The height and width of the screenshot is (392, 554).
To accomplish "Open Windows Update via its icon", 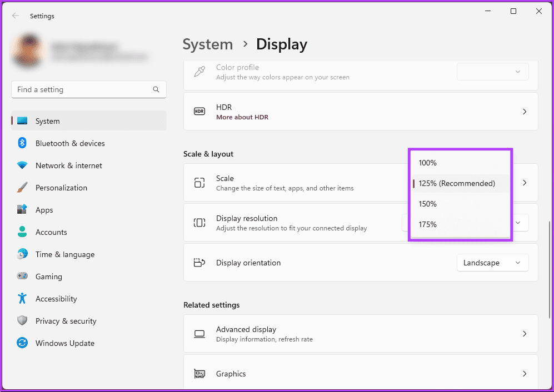I will point(22,343).
